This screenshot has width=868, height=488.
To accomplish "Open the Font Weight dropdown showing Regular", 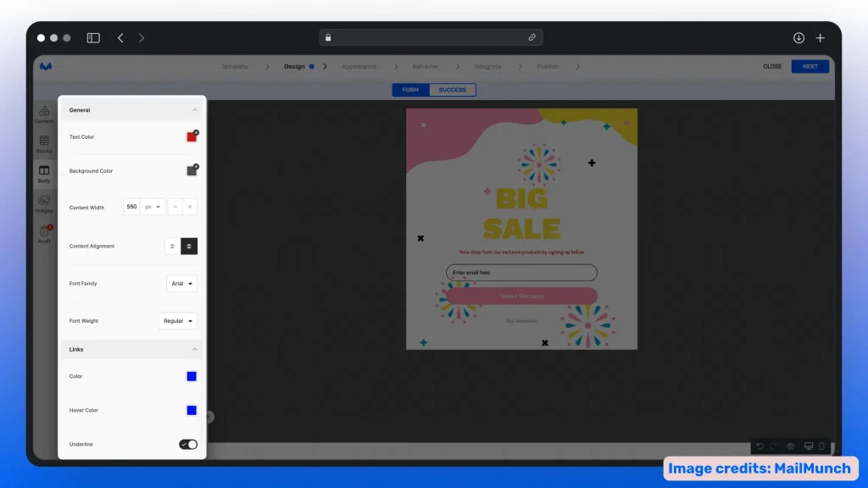I will coord(179,321).
